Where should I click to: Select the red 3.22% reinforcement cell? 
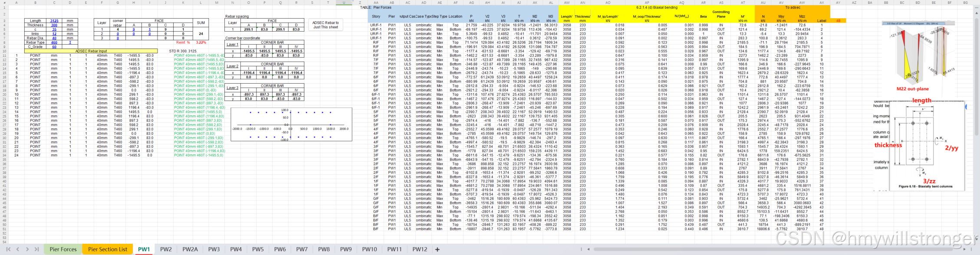(201, 42)
